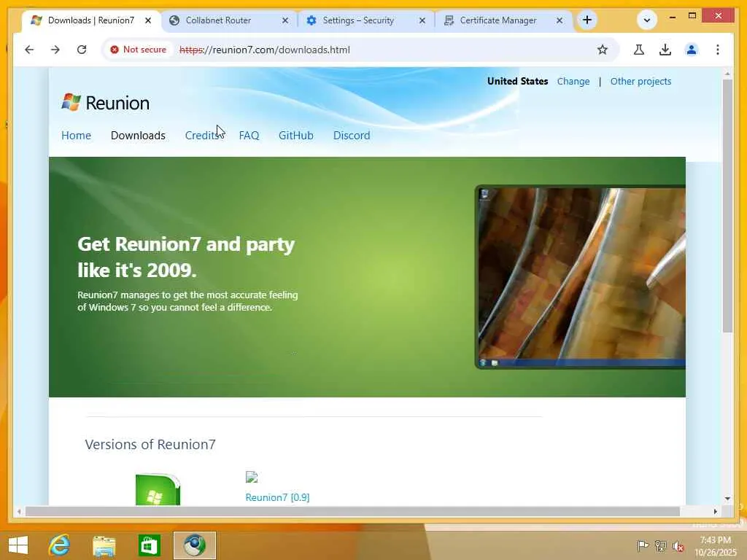Open the Windows Start button
This screenshot has height=560, width=747.
(x=18, y=545)
